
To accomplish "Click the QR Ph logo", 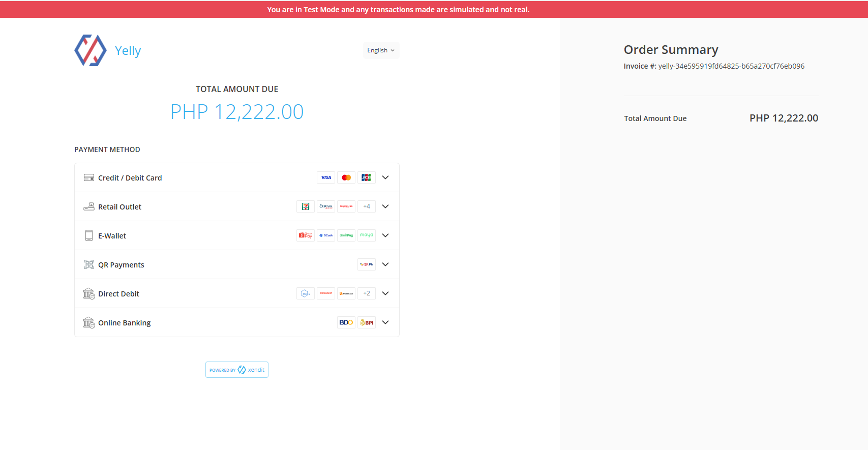I will click(366, 264).
